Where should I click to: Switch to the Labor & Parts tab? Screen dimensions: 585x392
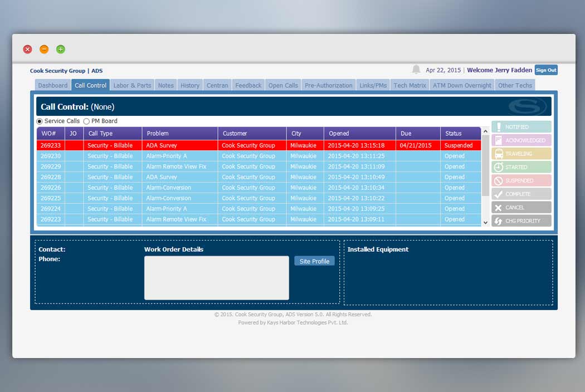(132, 85)
